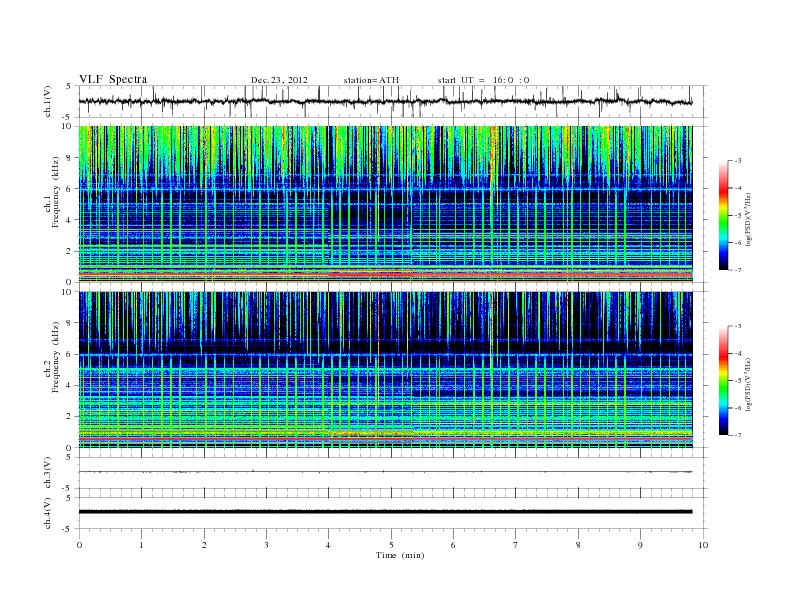
Task: Click the time axis tick label 5
Action: pos(391,545)
